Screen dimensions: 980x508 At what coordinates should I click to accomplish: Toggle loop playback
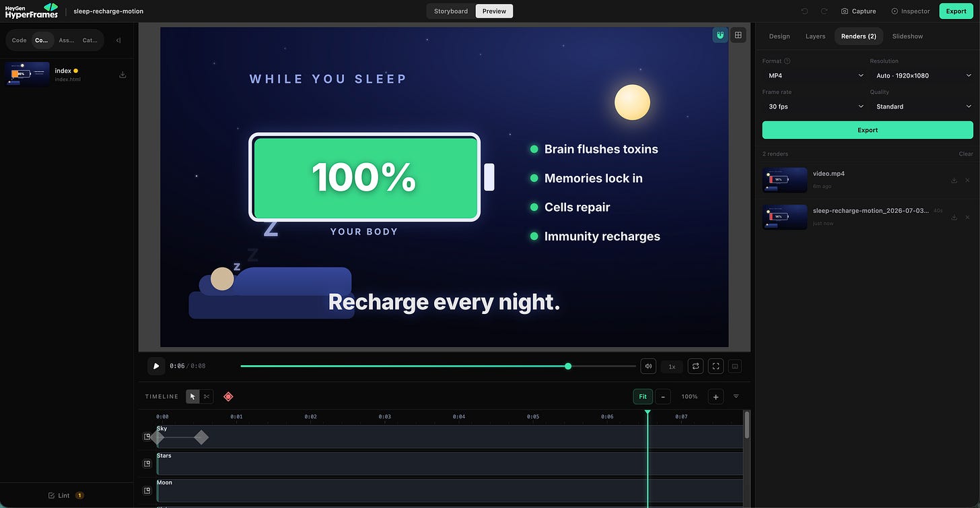pos(696,367)
